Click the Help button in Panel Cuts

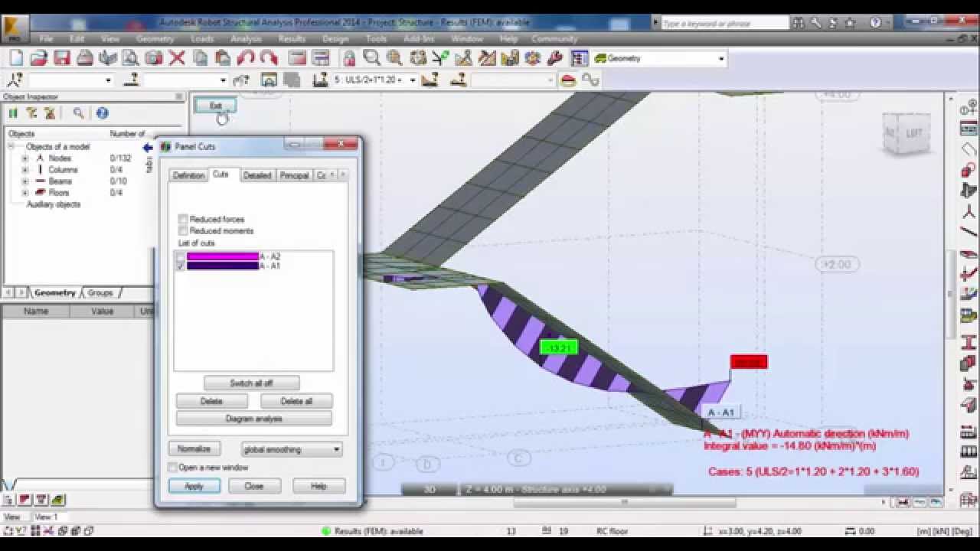click(318, 486)
